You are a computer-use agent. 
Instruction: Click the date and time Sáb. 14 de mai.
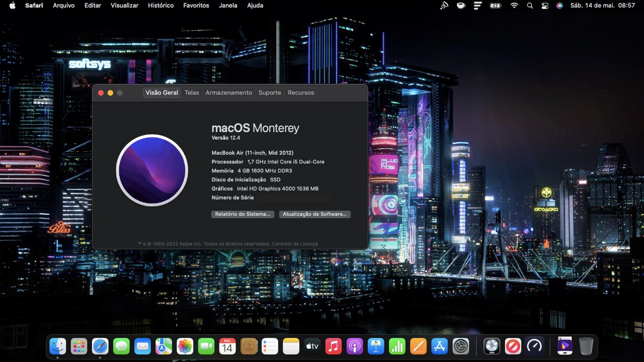click(x=603, y=6)
